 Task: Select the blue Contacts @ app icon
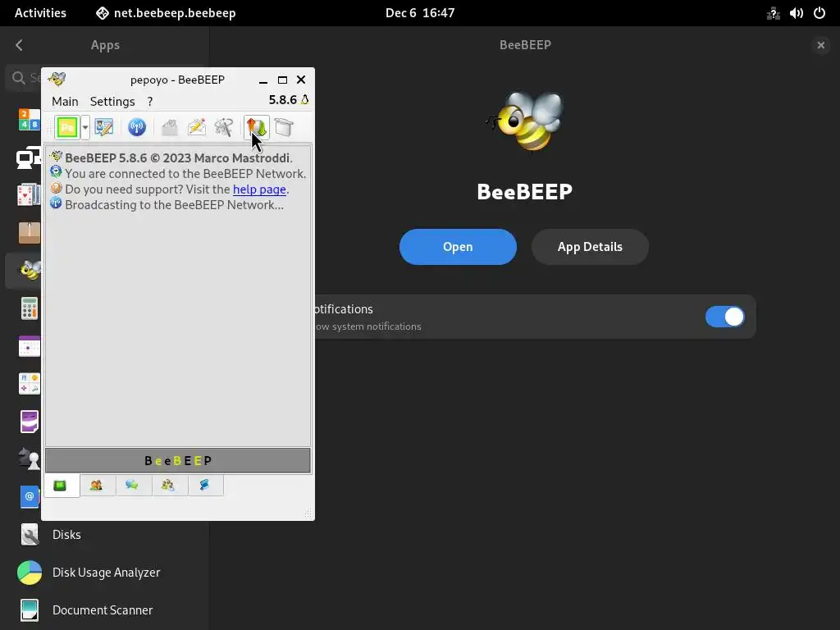29,496
